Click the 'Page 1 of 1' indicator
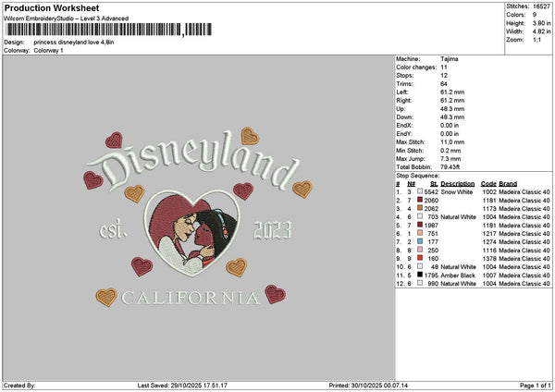This screenshot has width=555, height=392. tap(536, 386)
